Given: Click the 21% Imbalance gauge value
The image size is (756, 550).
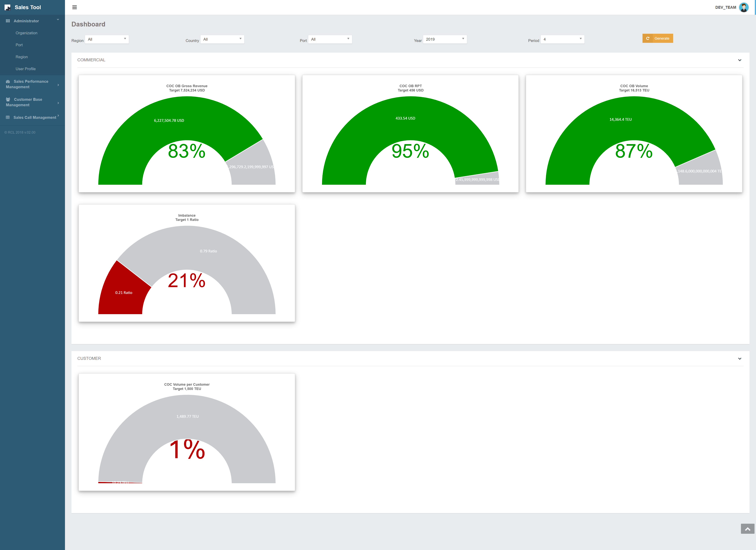Looking at the screenshot, I should (x=187, y=280).
